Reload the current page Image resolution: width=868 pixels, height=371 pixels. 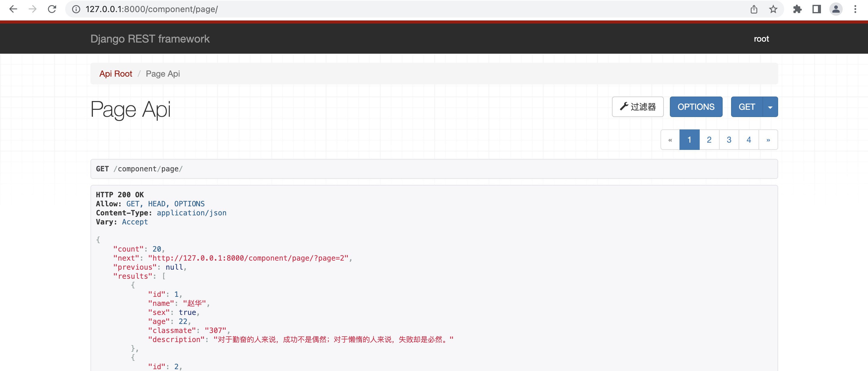[x=52, y=9]
